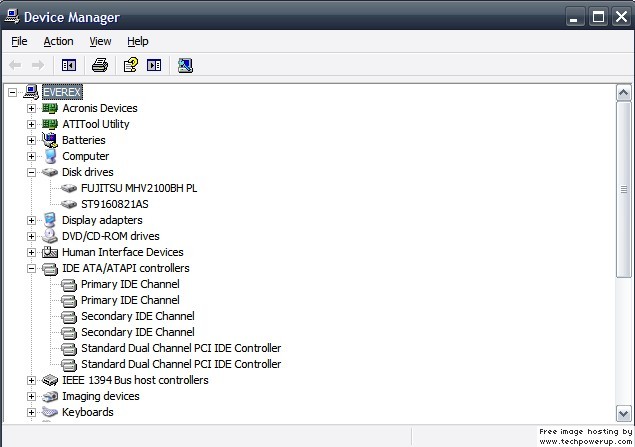
Task: Click the Acronis Devices chip icon
Action: pyautogui.click(x=50, y=108)
